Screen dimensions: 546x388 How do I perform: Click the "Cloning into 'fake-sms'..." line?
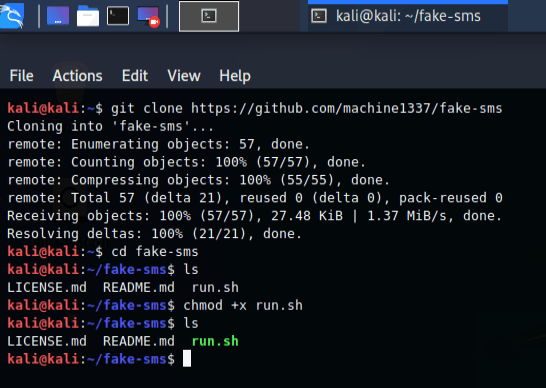(110, 126)
